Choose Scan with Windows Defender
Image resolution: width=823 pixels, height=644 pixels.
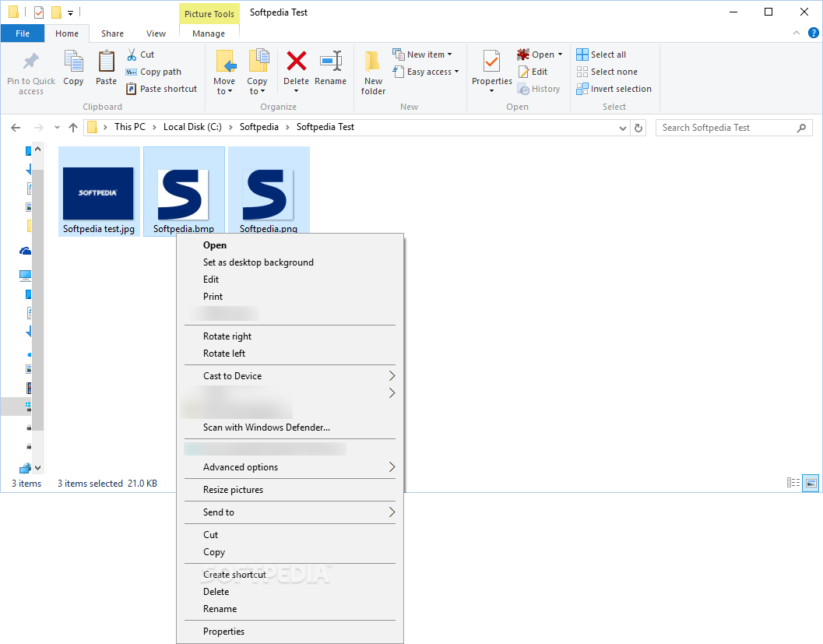click(290, 428)
